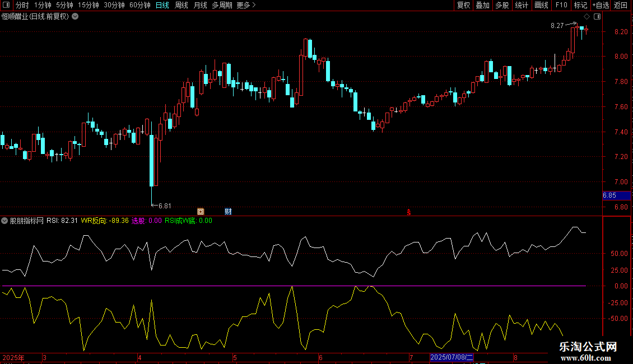Click the highlighted 2025/07/08/二 date label
Viewport: 633px width, 364px height.
tap(452, 357)
